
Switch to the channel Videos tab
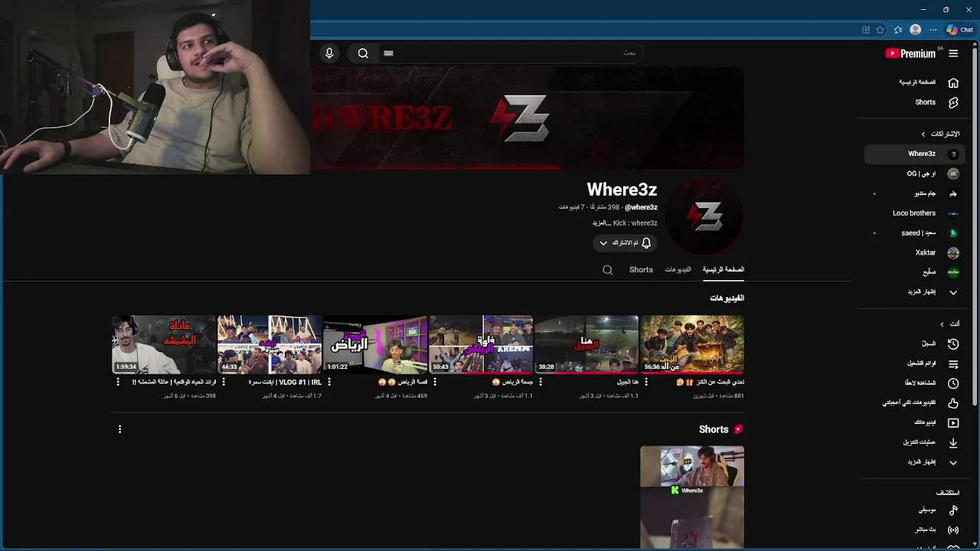point(678,269)
